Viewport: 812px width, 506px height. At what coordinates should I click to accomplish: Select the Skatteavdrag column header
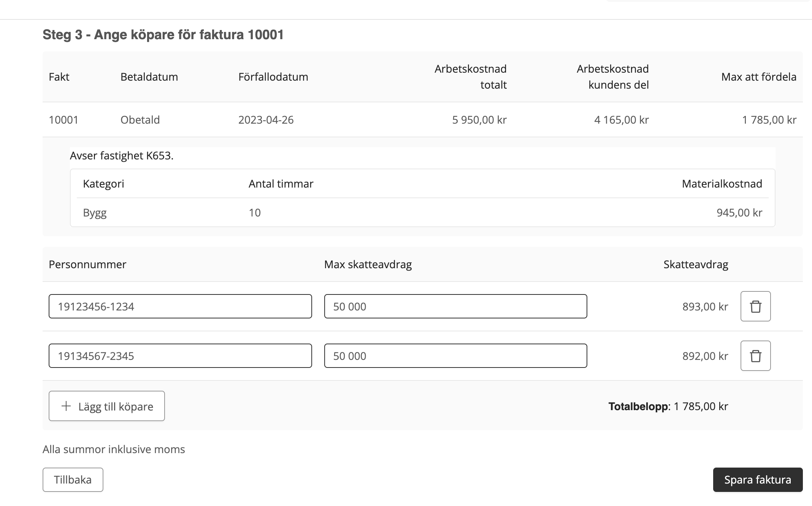[x=696, y=264]
